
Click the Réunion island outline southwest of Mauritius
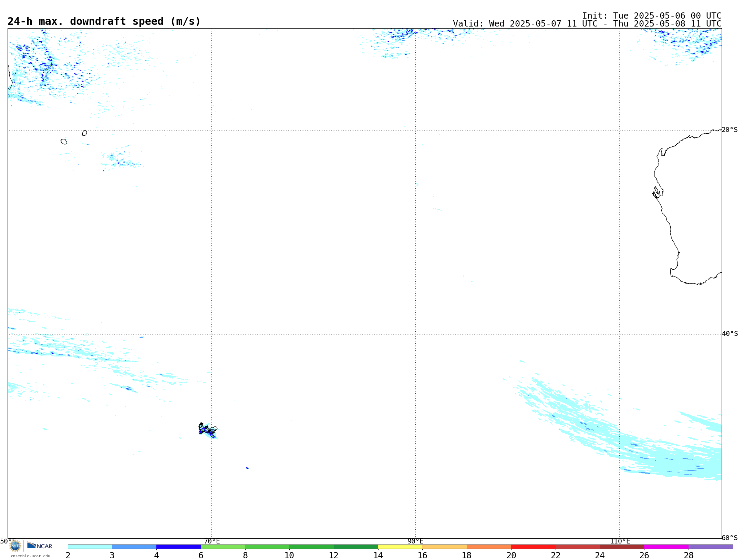click(64, 142)
